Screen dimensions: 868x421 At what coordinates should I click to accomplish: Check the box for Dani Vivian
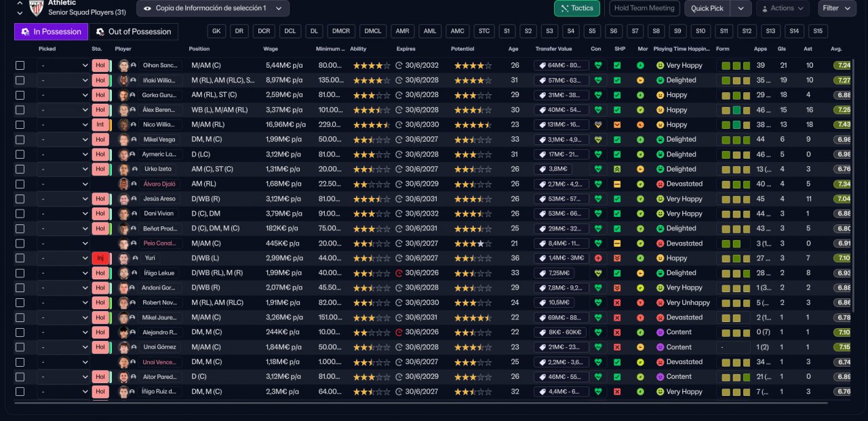(x=20, y=214)
